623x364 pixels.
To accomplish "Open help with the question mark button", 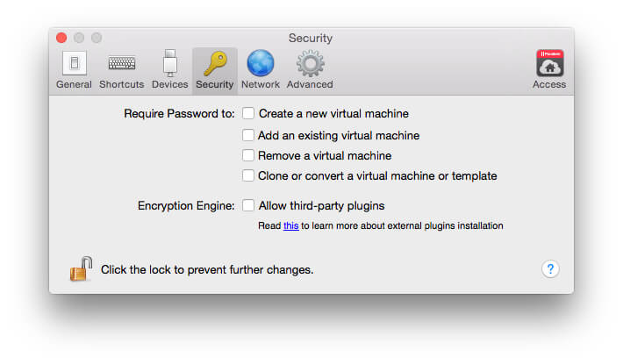I will 550,269.
